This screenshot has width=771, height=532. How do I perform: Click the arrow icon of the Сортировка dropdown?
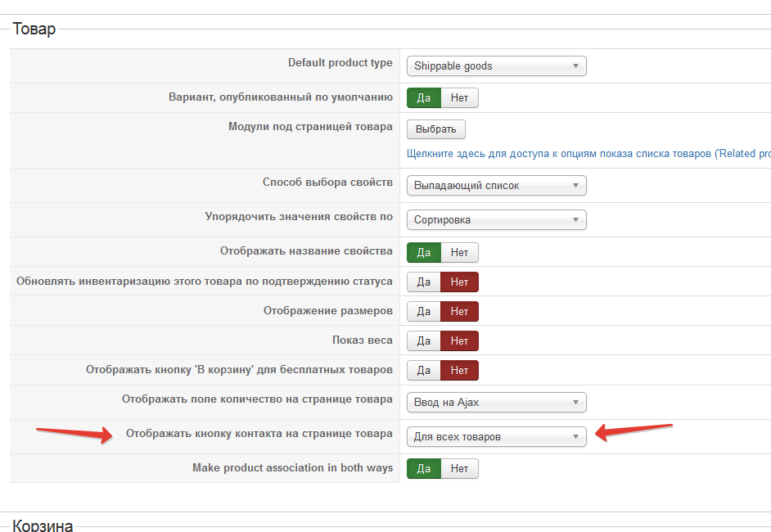575,220
